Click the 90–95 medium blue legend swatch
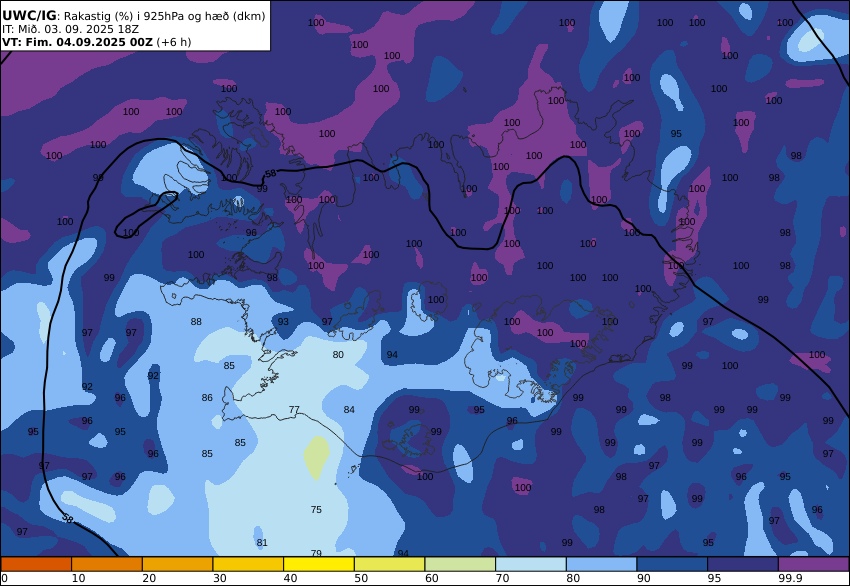This screenshot has width=850, height=586. [672, 564]
